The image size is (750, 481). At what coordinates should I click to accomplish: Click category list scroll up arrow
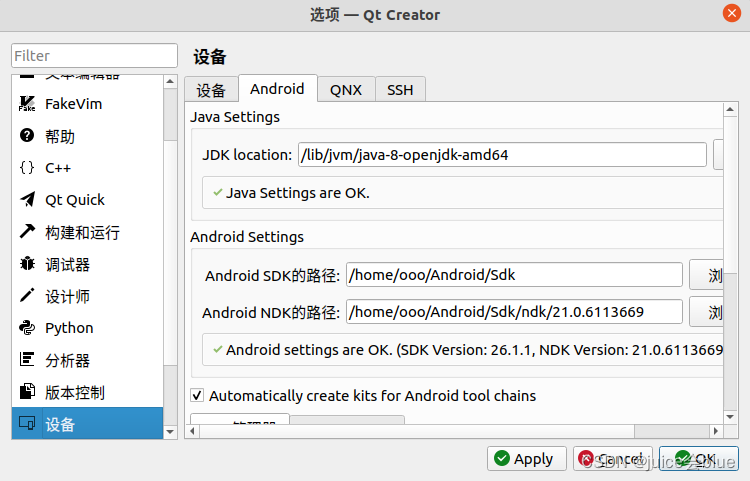170,82
